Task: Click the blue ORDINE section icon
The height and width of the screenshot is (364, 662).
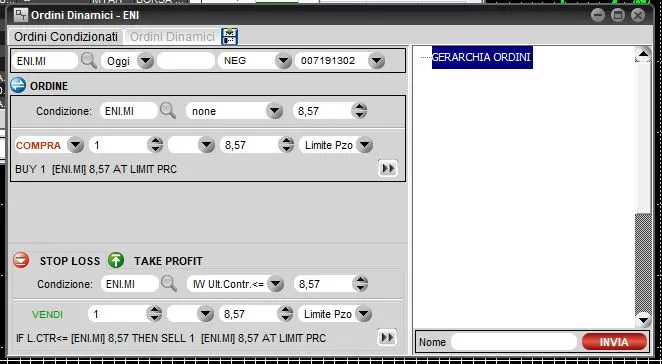Action: [x=18, y=85]
